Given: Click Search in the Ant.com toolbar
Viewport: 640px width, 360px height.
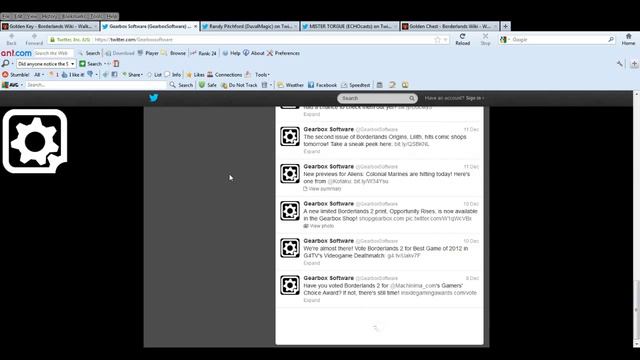Looking at the screenshot, I should [x=89, y=53].
